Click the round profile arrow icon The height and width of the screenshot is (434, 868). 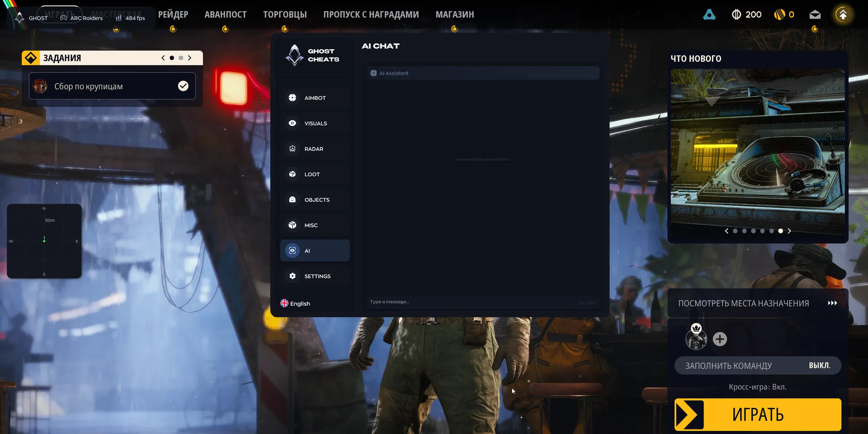(x=843, y=14)
